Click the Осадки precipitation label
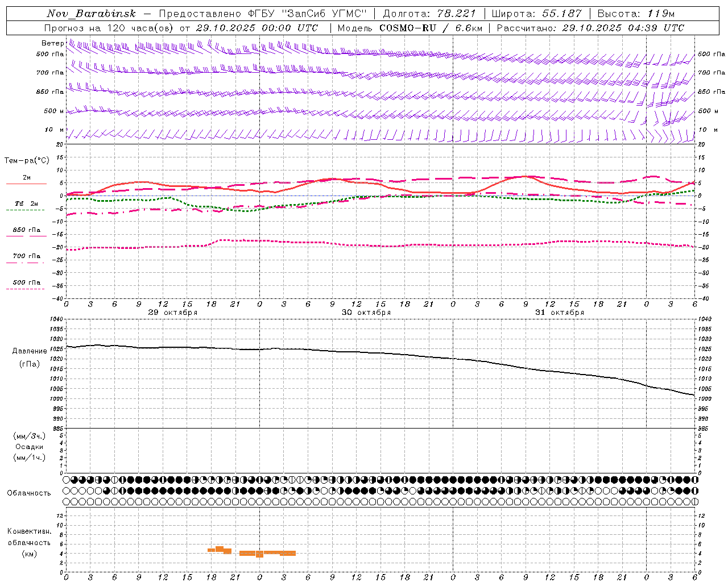This screenshot has width=728, height=582. [x=30, y=447]
